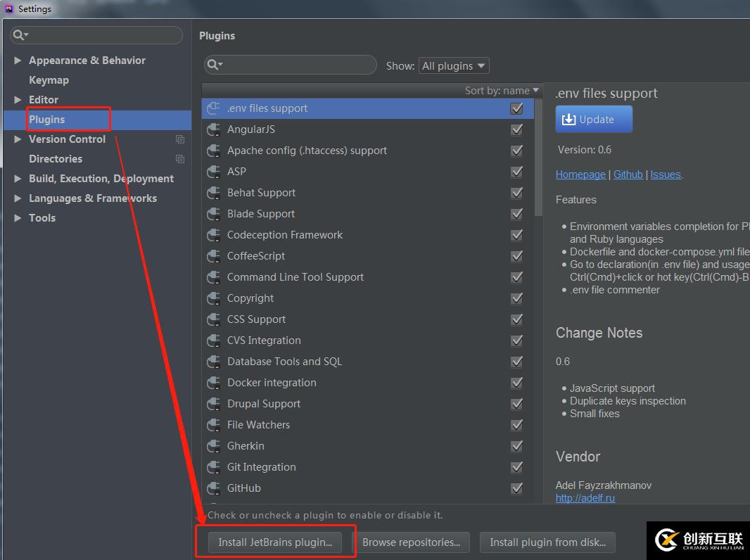Expand Build, Execution, Deployment node
This screenshot has height=560, width=750.
pyautogui.click(x=18, y=179)
